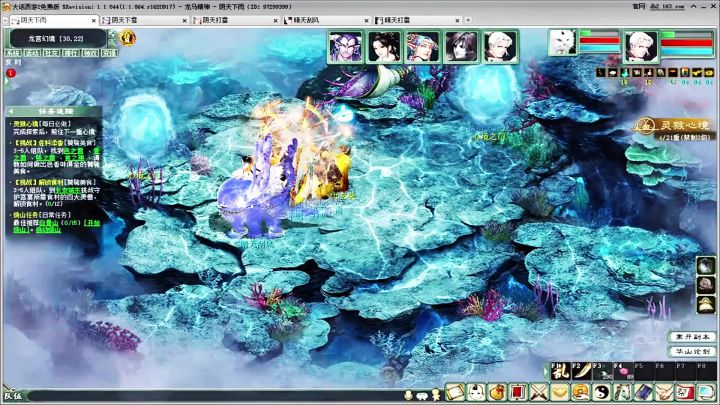The width and height of the screenshot is (720, 405).
Task: Click the 华山论剑 button
Action: pos(692,351)
